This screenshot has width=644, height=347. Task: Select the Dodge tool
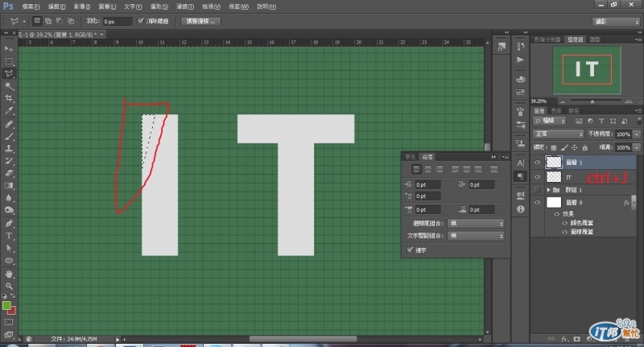9,210
